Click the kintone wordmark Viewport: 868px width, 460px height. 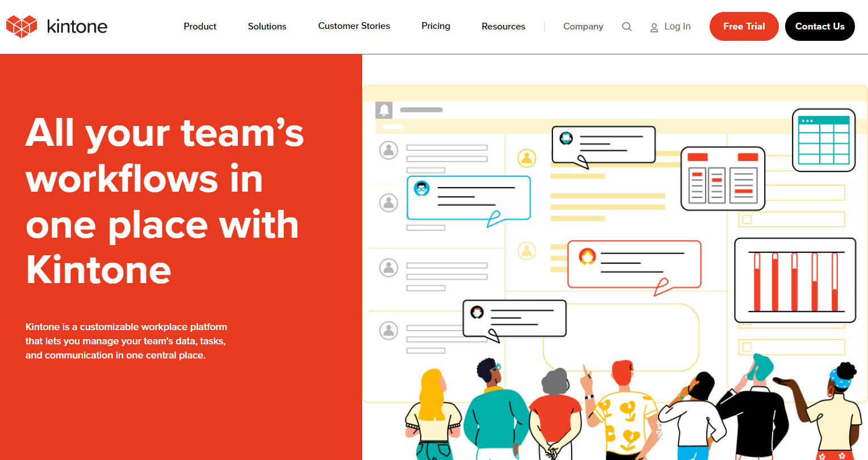click(77, 26)
